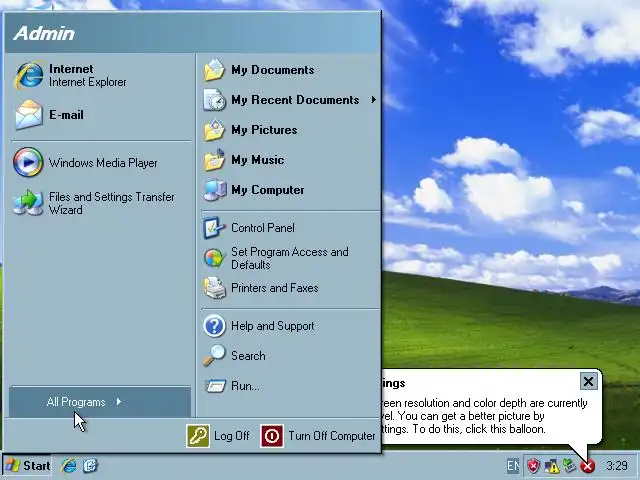Screen dimensions: 640x480
Task: Select Internet Explorer menu label
Action: (88, 82)
